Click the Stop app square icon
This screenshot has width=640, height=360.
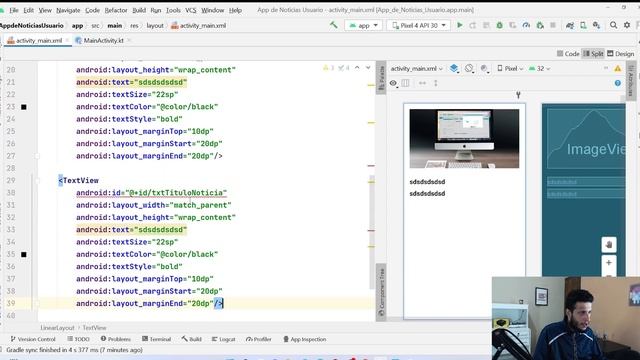tap(553, 25)
